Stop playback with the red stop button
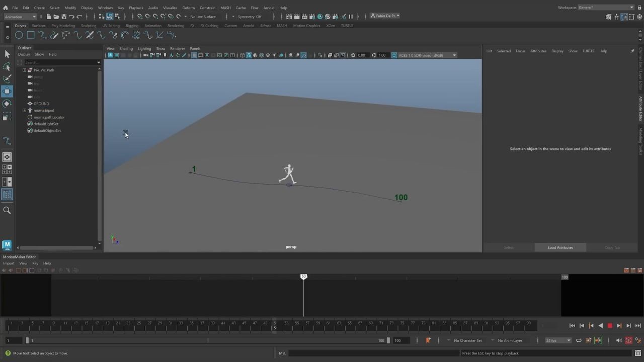 tap(610, 326)
